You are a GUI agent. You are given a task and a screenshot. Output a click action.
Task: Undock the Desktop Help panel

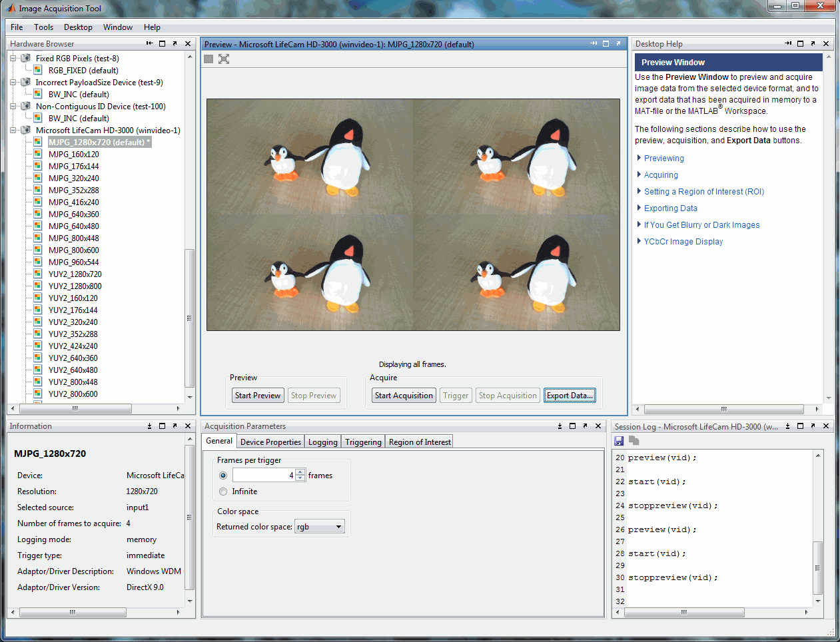tap(813, 43)
